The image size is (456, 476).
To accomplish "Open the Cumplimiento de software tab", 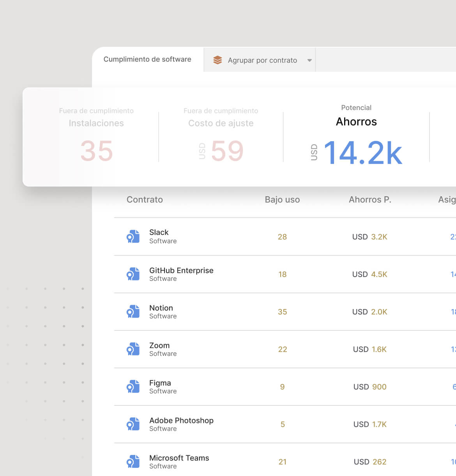I will click(x=147, y=59).
